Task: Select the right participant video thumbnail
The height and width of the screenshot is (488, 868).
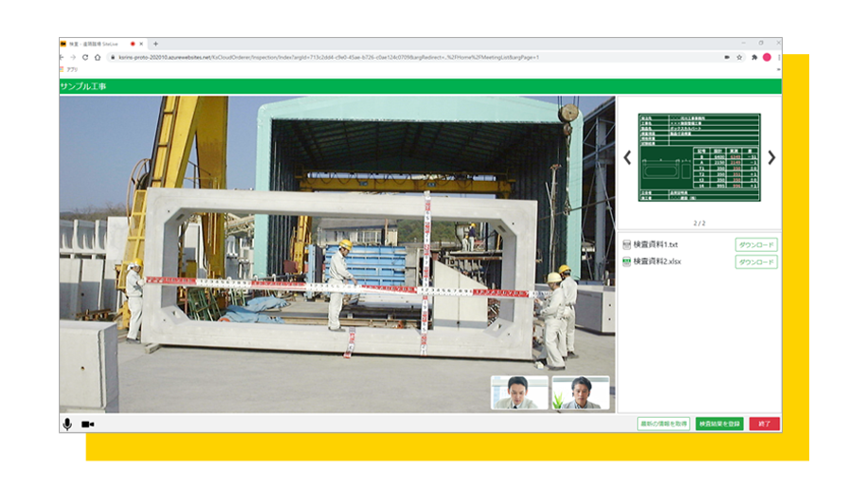Action: click(x=580, y=393)
